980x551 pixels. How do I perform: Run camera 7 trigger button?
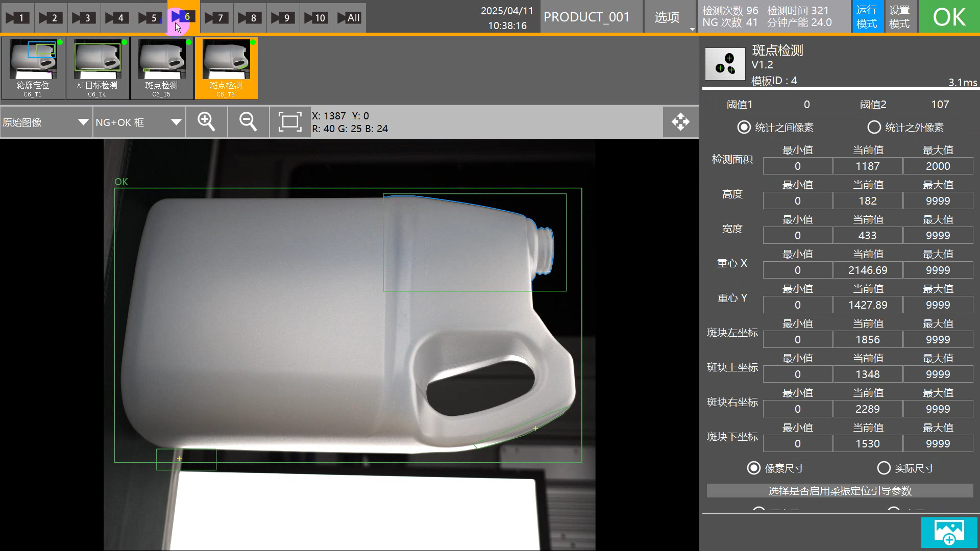pos(216,17)
